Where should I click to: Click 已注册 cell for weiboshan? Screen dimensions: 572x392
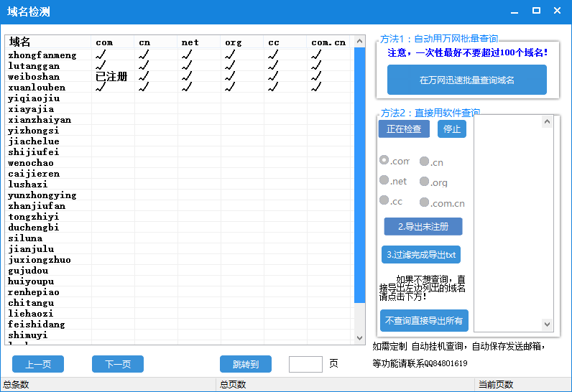(x=111, y=77)
